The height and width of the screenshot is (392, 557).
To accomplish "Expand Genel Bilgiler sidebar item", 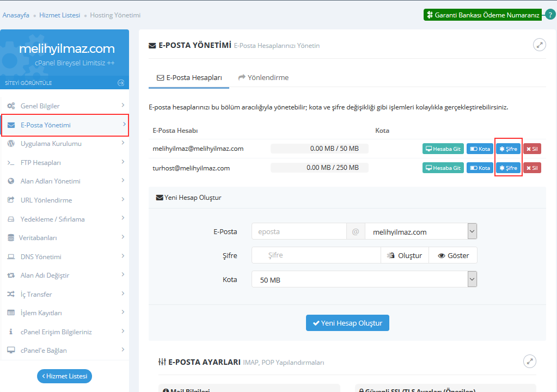I will point(64,106).
